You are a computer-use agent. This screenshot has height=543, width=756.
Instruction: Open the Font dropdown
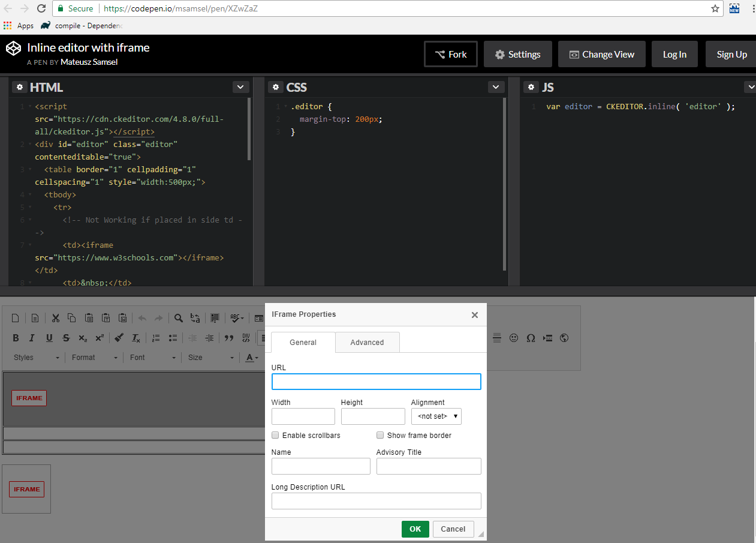(x=153, y=358)
